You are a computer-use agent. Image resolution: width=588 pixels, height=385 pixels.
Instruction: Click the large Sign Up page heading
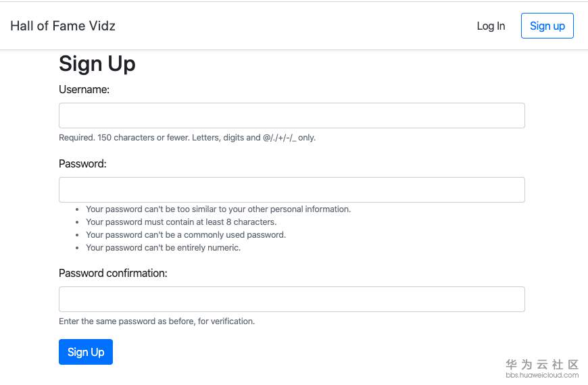tap(97, 63)
